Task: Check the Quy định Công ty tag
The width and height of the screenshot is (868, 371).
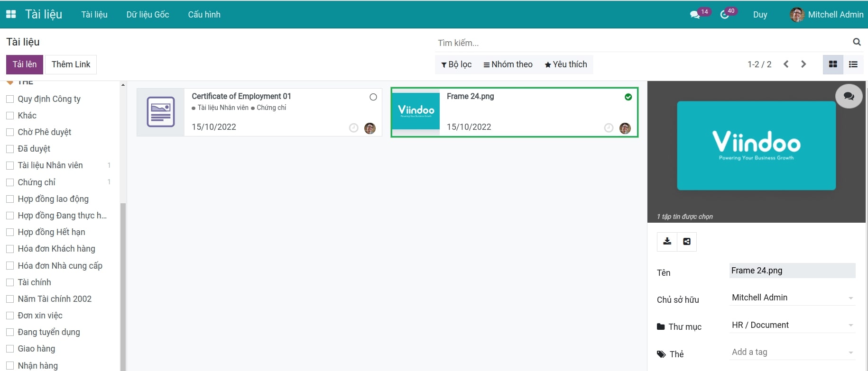Action: tap(10, 99)
